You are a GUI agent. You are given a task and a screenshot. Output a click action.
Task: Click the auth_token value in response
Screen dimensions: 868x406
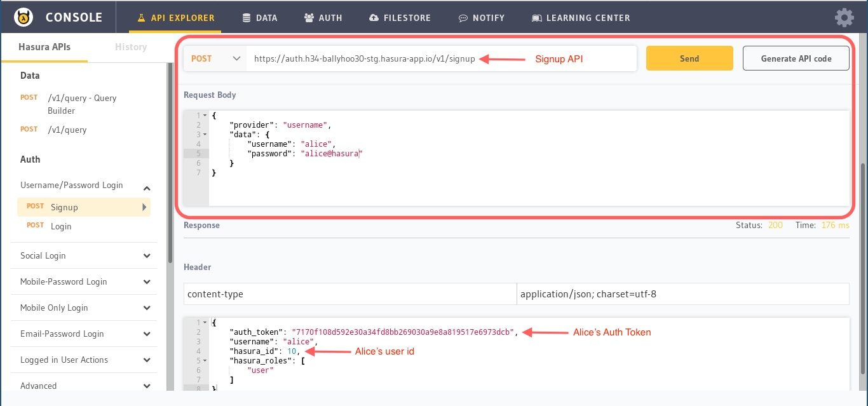[x=403, y=332]
